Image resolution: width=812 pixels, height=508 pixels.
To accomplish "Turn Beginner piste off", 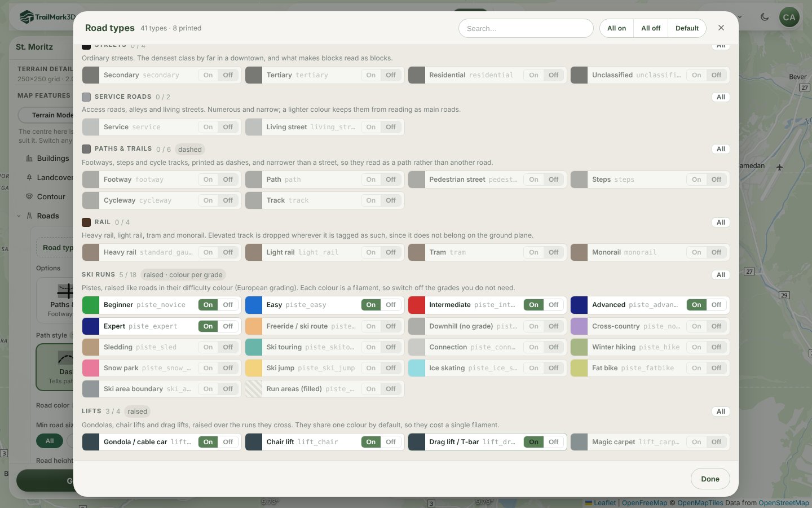I will (228, 305).
